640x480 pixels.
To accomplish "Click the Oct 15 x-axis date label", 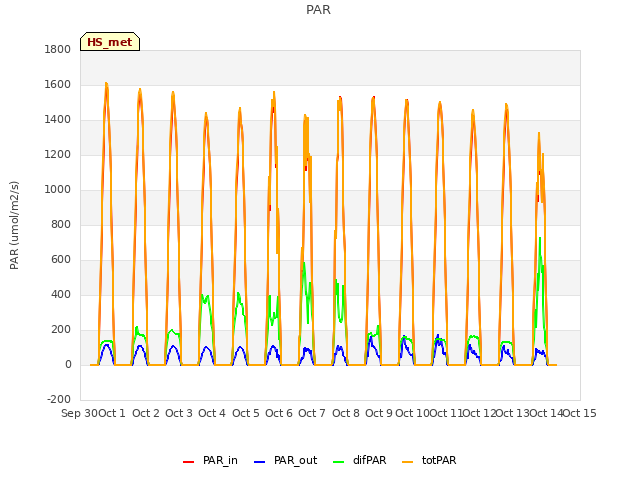I will [x=580, y=413].
